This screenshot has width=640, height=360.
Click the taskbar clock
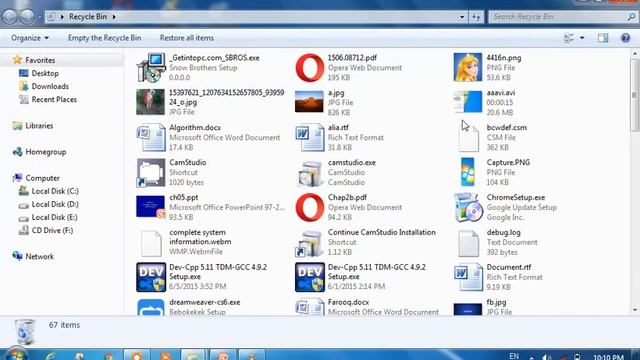pos(608,357)
